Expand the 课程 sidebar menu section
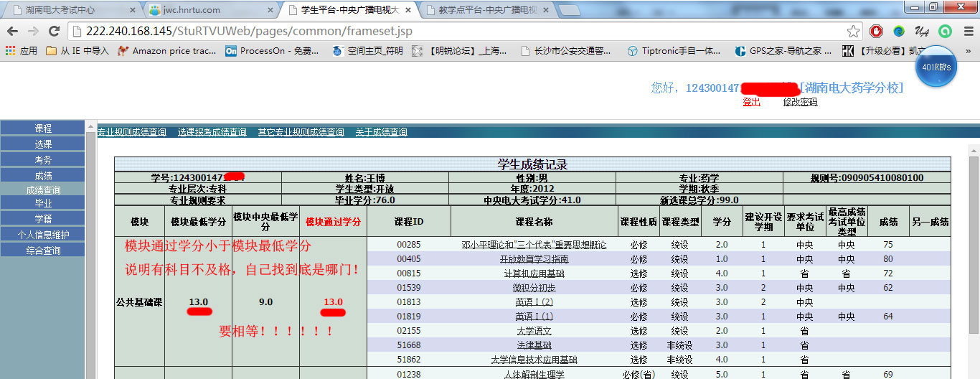 [x=43, y=128]
